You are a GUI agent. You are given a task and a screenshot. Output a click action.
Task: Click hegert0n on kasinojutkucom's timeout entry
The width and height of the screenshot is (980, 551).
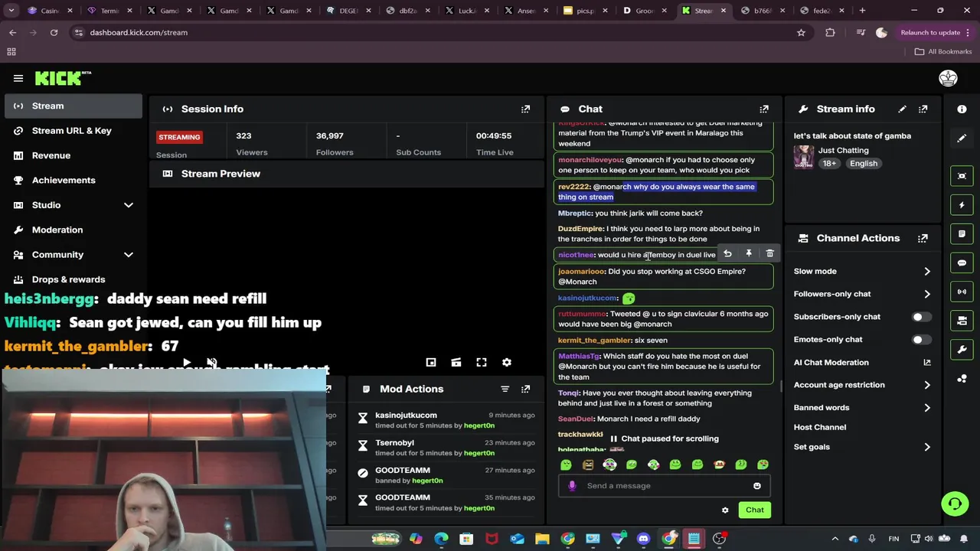tap(479, 425)
